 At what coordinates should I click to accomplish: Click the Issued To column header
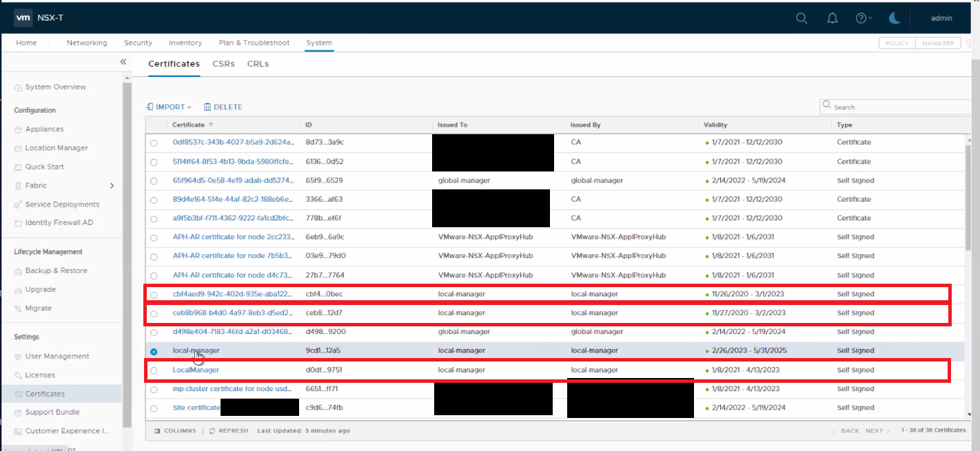click(452, 125)
